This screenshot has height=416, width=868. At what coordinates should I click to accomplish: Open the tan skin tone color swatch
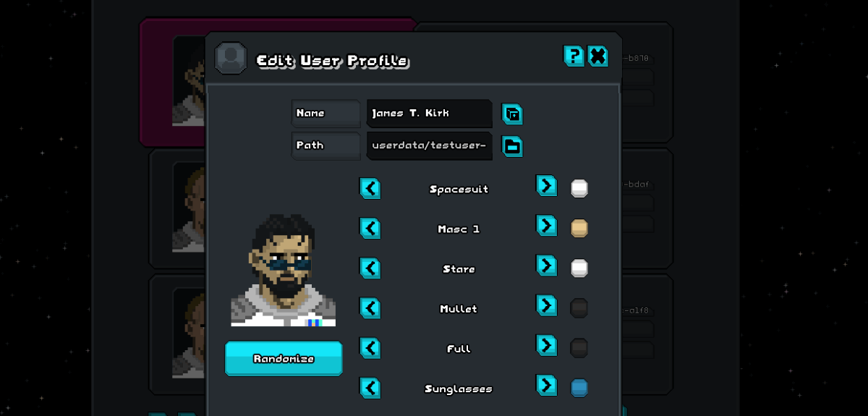coord(579,229)
